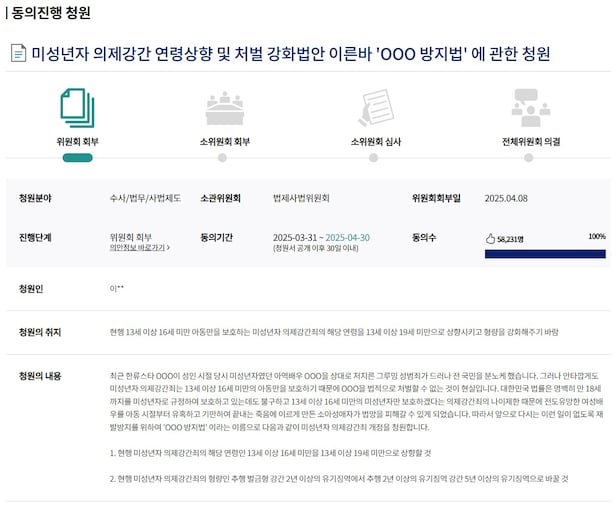Screen dimensions: 616x509
Task: Click the 법제사법위원회 committee name
Action: click(x=301, y=198)
